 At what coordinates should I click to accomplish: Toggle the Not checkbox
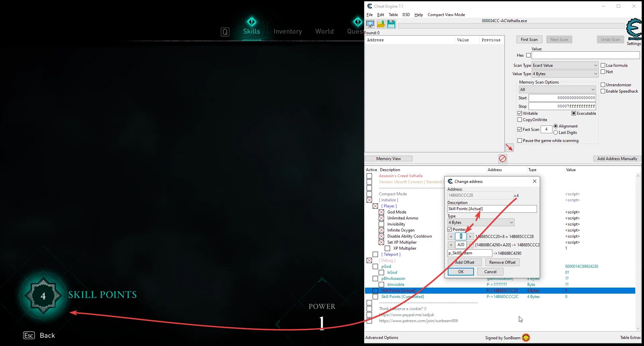tap(603, 72)
